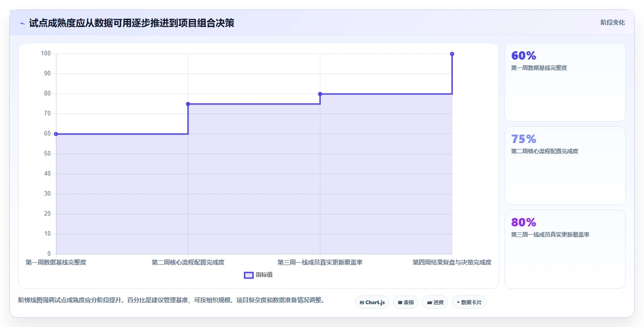Click the 指标值 legend color box
Image resolution: width=644 pixels, height=327 pixels.
point(249,275)
